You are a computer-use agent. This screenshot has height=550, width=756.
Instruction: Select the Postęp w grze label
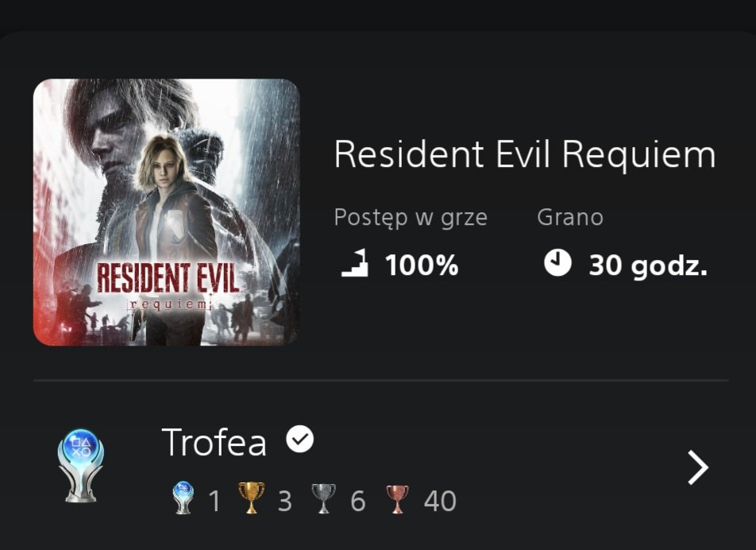(410, 218)
